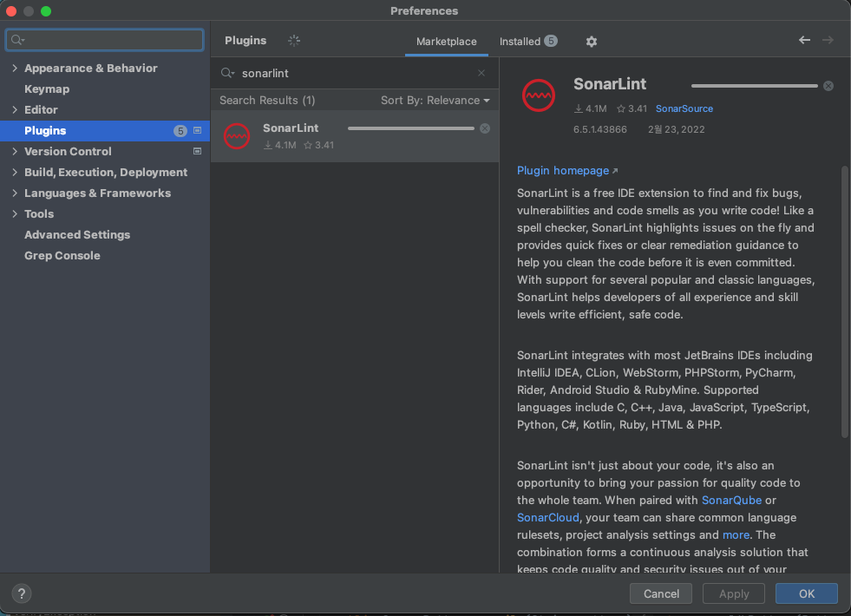Click the SonarLint title in details panel
This screenshot has width=851, height=616.
(610, 84)
